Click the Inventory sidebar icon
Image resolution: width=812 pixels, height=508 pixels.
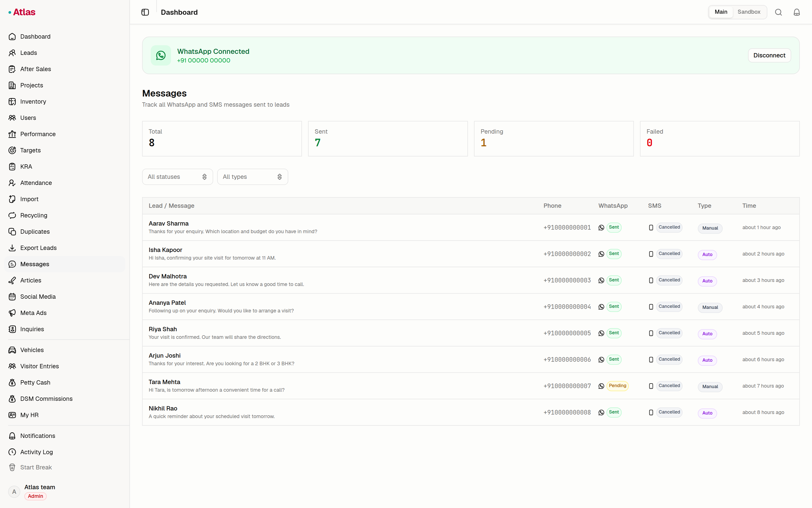[12, 101]
